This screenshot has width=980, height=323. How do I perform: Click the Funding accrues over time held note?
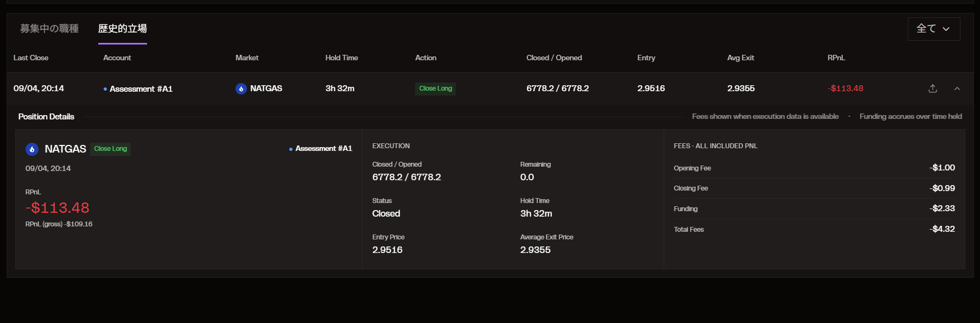click(x=911, y=117)
